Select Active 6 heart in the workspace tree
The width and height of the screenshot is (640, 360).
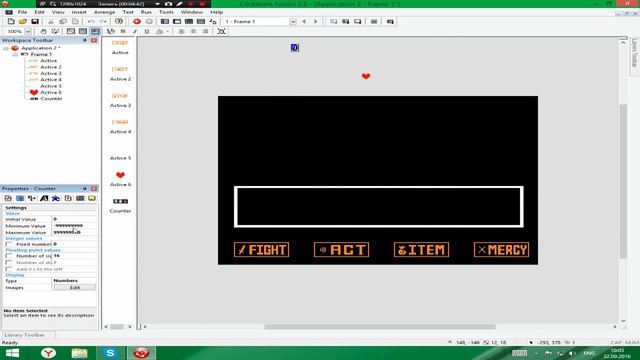point(45,93)
